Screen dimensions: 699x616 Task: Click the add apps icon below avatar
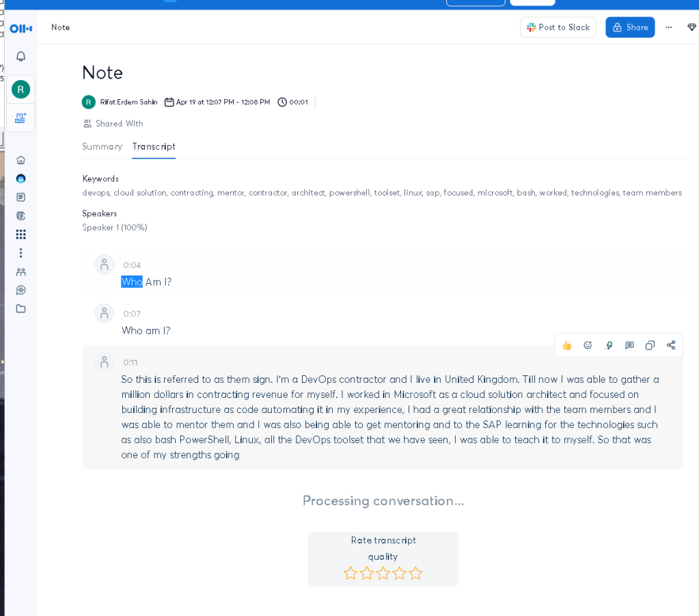point(21,118)
